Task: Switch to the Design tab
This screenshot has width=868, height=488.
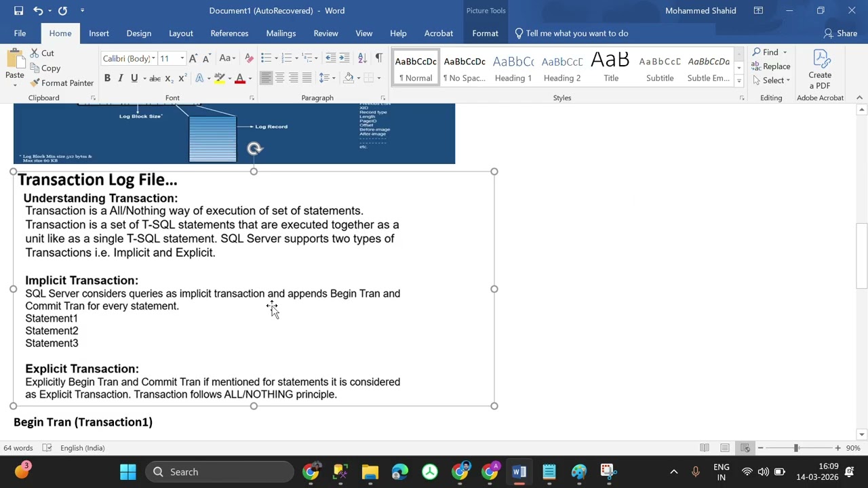Action: tap(138, 33)
